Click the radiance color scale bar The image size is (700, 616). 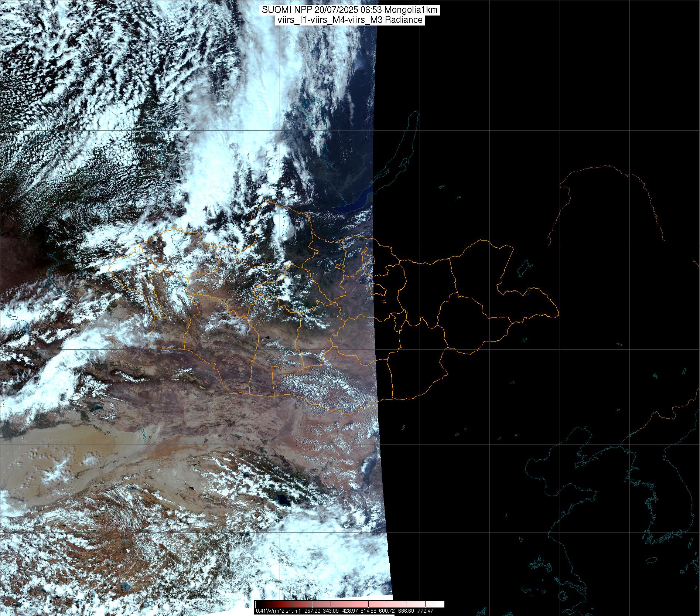349,605
